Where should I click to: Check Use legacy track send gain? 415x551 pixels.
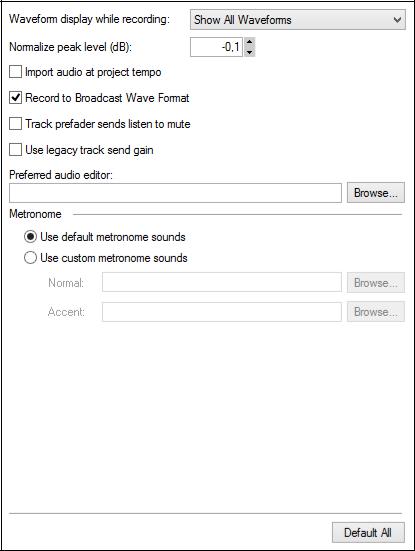[15, 150]
